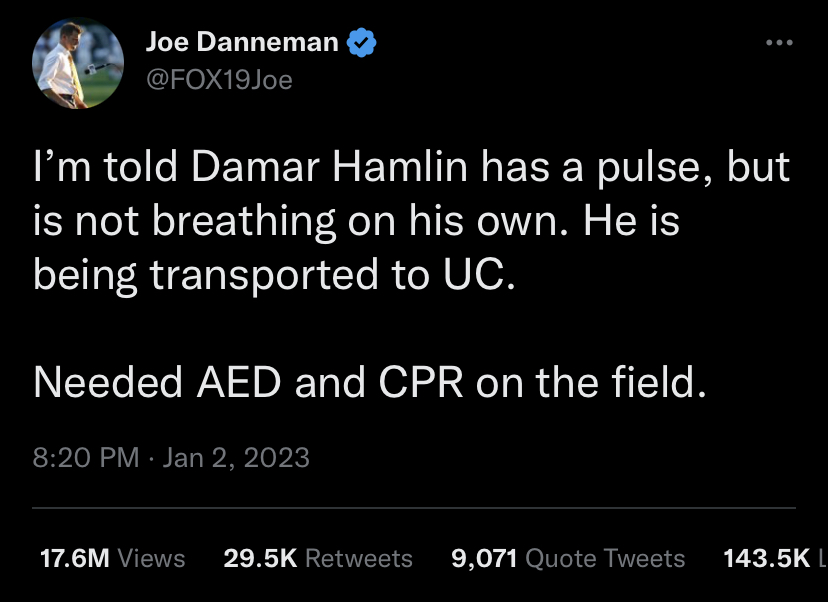Click the Quote Tweets label
The width and height of the screenshot is (828, 602).
tap(605, 558)
